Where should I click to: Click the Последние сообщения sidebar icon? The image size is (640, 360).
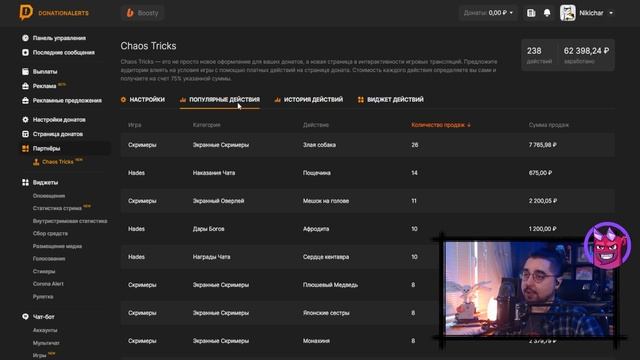click(x=25, y=52)
